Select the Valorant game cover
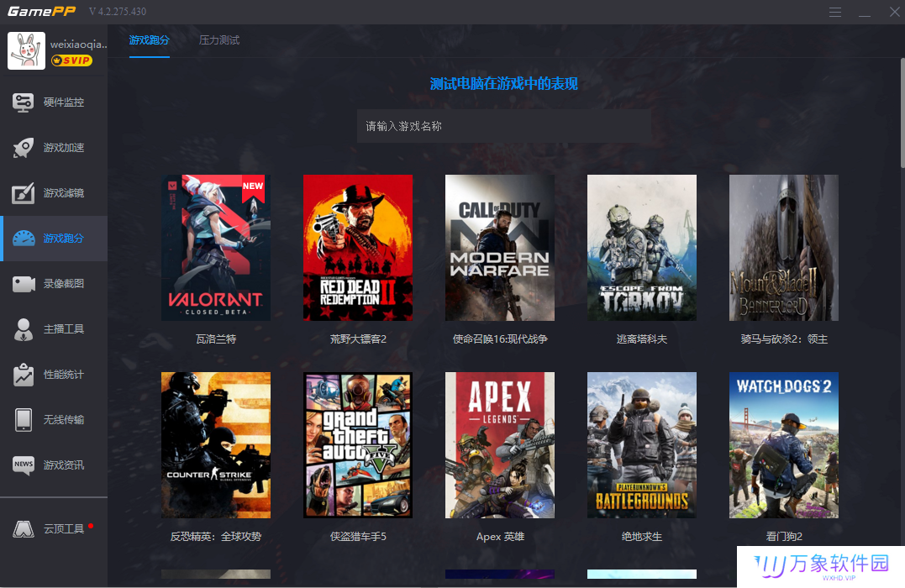Image resolution: width=905 pixels, height=588 pixels. (216, 248)
